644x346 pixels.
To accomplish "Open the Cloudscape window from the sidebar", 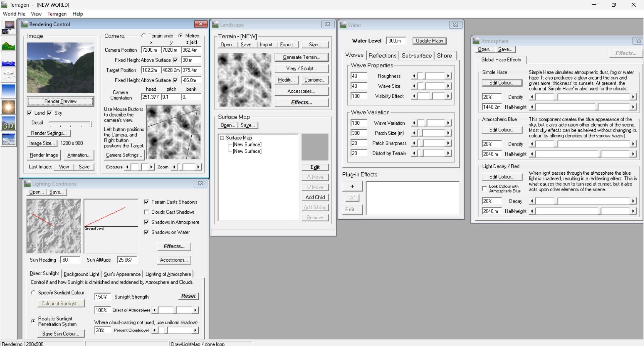I will [x=8, y=76].
